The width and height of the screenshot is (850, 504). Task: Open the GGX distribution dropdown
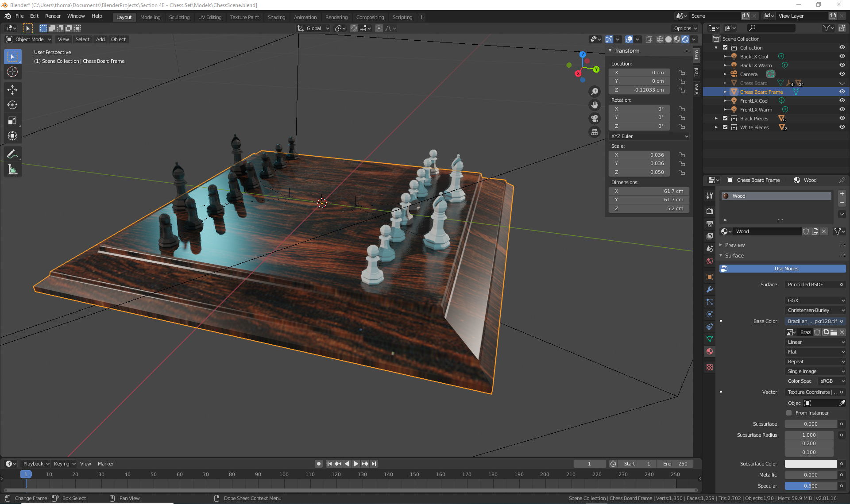[815, 300]
